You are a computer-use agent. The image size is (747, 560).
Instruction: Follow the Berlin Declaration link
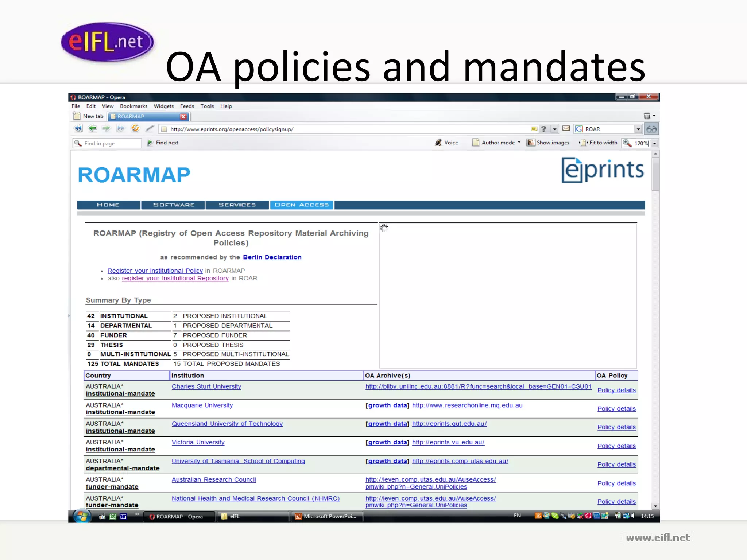(272, 257)
